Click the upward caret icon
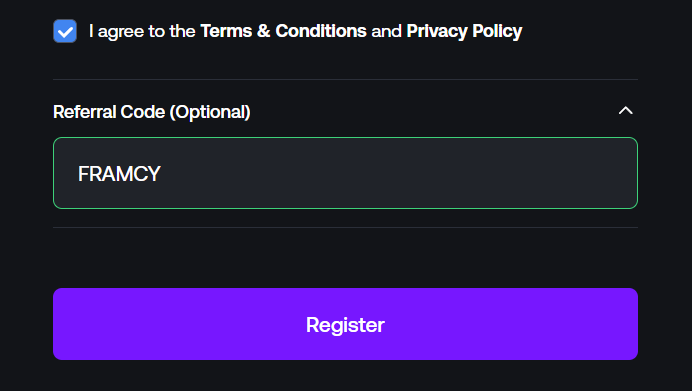 [x=625, y=110]
